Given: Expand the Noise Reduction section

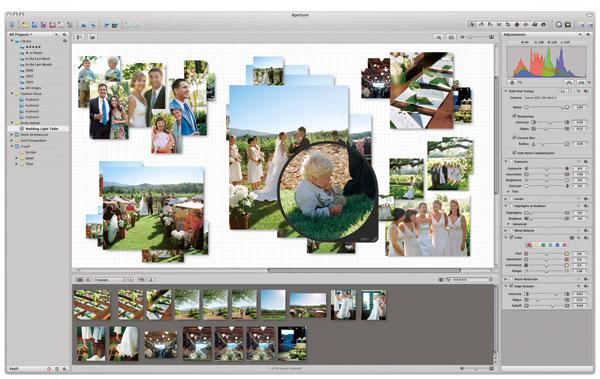Looking at the screenshot, I should (x=506, y=279).
